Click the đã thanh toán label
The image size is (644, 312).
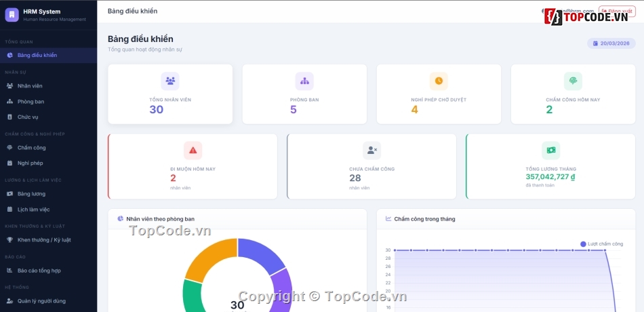pyautogui.click(x=540, y=185)
